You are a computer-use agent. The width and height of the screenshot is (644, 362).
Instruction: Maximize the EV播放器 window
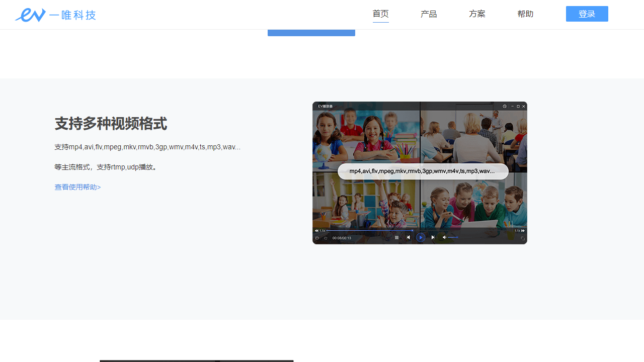pyautogui.click(x=518, y=106)
